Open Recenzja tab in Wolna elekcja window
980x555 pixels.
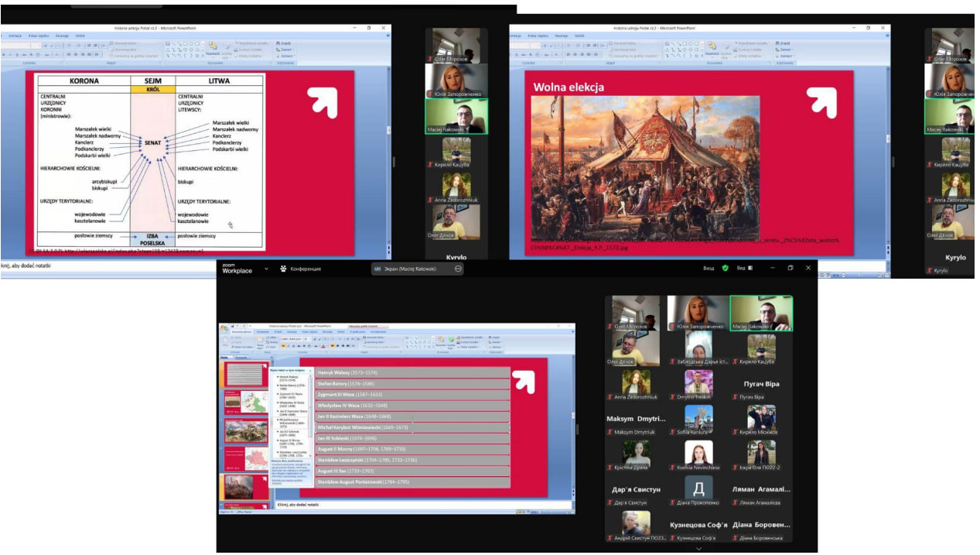coord(562,36)
